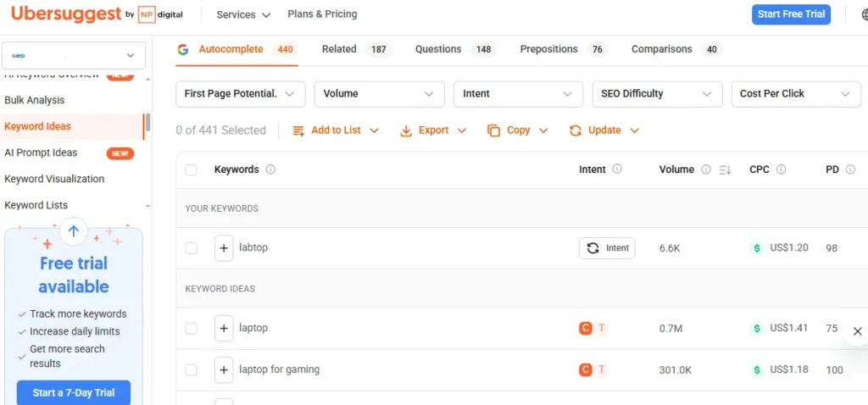Toggle the select-all keywords checkbox

191,169
